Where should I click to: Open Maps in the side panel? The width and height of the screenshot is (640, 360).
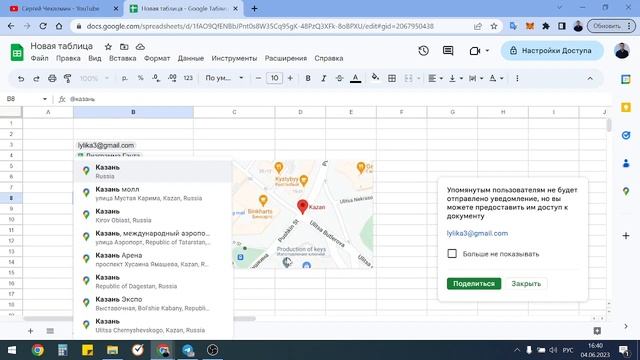click(626, 191)
